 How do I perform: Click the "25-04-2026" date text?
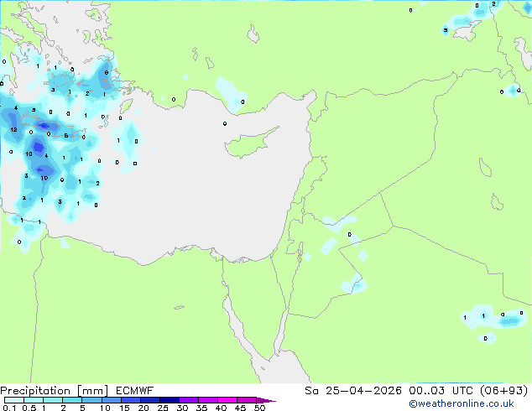(363, 391)
